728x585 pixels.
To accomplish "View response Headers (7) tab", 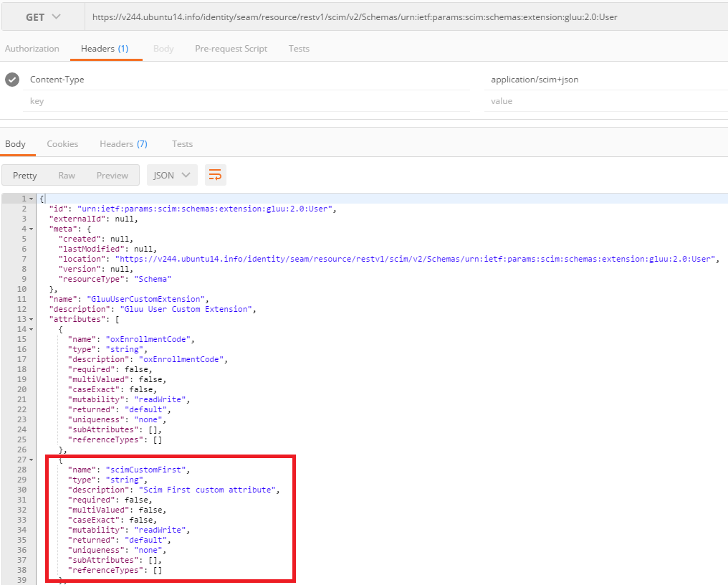I will tap(123, 144).
